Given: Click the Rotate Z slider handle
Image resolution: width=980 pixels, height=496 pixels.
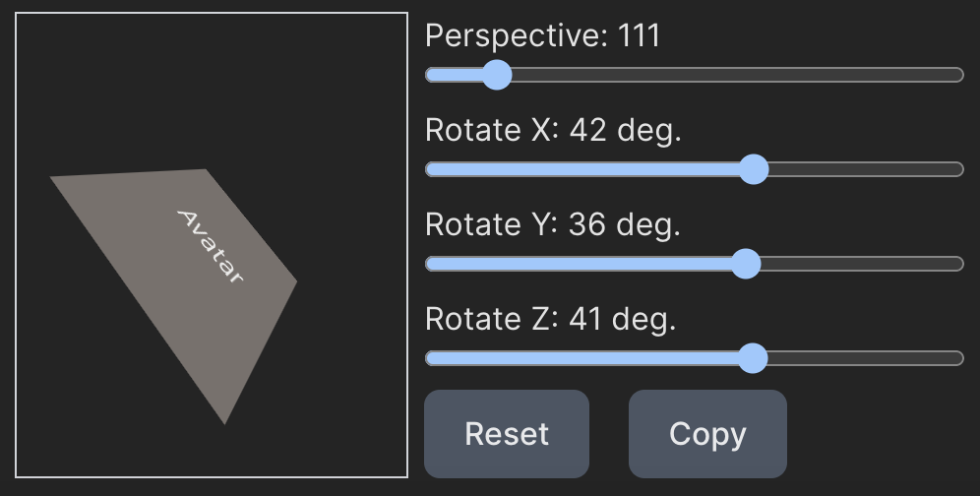Looking at the screenshot, I should click(752, 358).
